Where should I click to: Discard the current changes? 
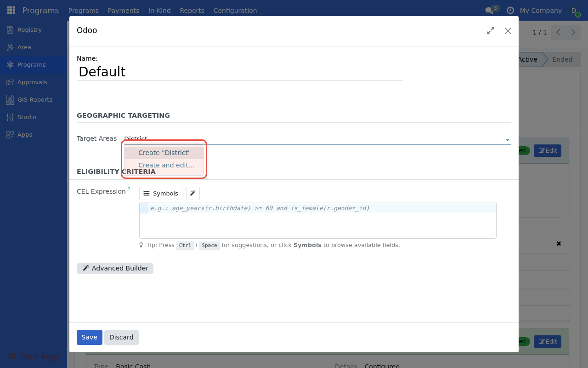pyautogui.click(x=121, y=337)
